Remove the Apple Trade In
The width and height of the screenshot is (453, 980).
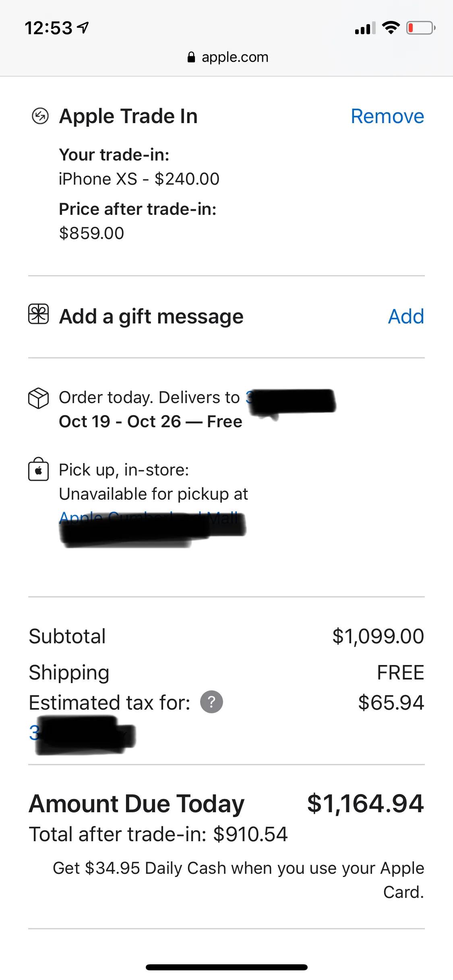(387, 116)
